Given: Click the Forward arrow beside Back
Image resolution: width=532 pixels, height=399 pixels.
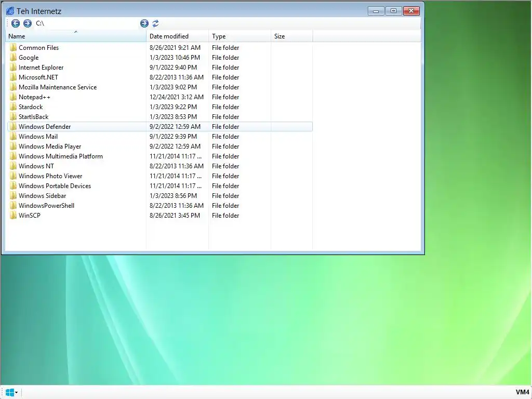Looking at the screenshot, I should click(28, 23).
